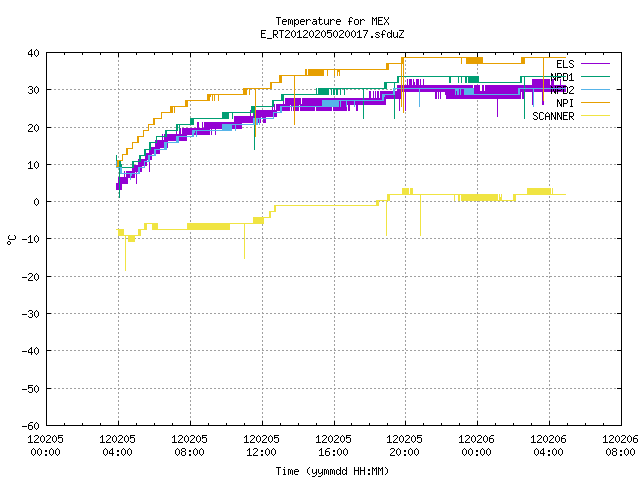Click the yellow SCANNER legend line sample

click(x=595, y=116)
